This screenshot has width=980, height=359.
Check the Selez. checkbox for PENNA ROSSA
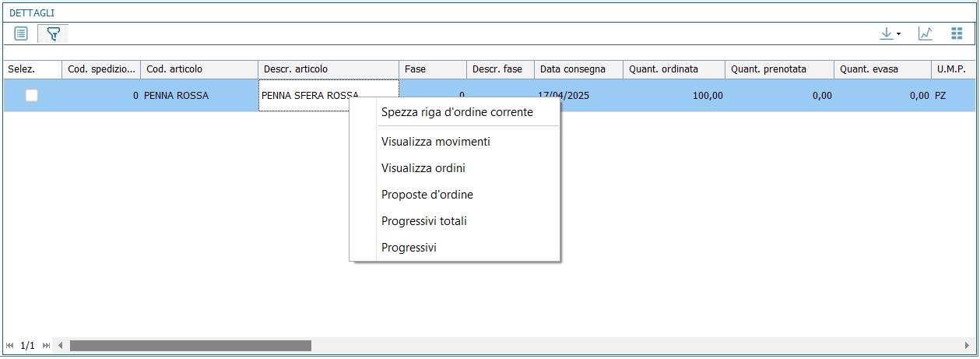pos(32,96)
